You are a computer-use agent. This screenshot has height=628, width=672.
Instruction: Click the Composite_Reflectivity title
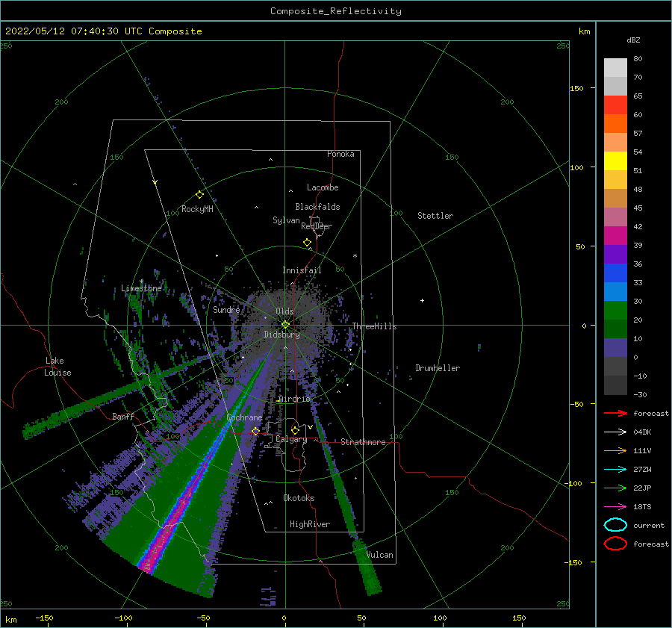336,11
